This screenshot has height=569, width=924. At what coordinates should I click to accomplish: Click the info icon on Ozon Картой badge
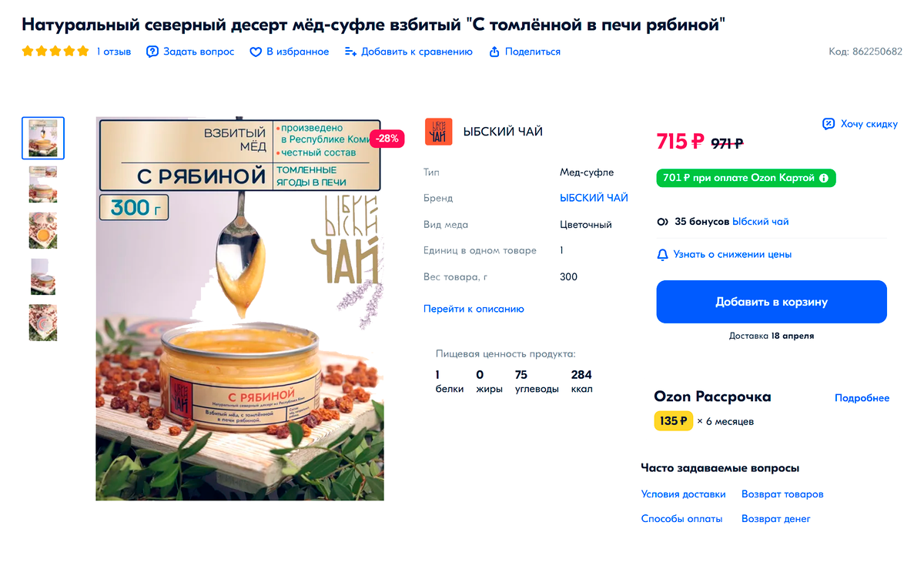coord(824,178)
